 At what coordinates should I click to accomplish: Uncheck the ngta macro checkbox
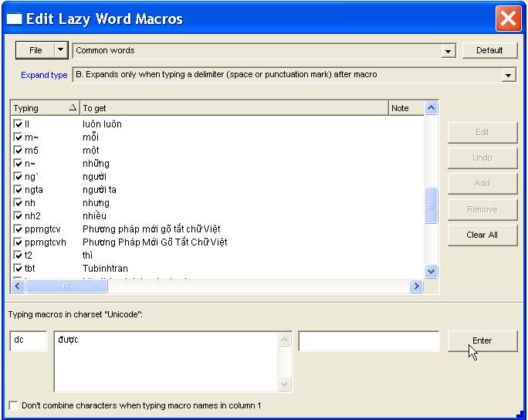19,190
